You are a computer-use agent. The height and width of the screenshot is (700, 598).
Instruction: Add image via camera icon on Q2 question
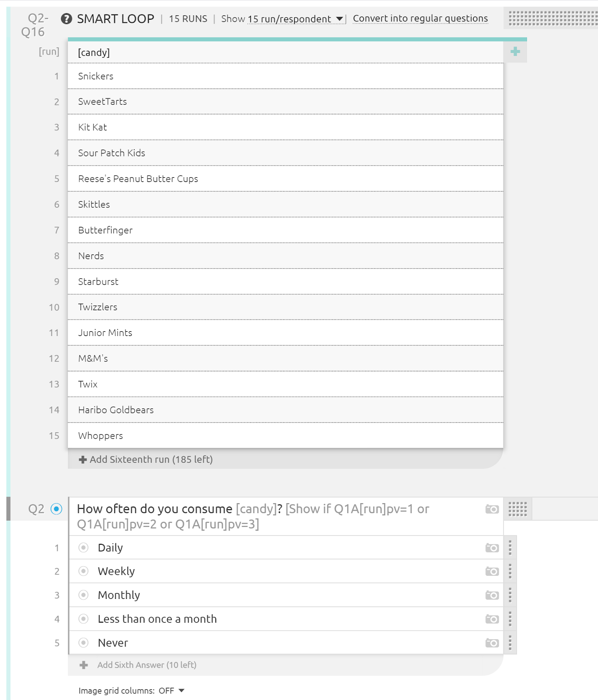[492, 509]
